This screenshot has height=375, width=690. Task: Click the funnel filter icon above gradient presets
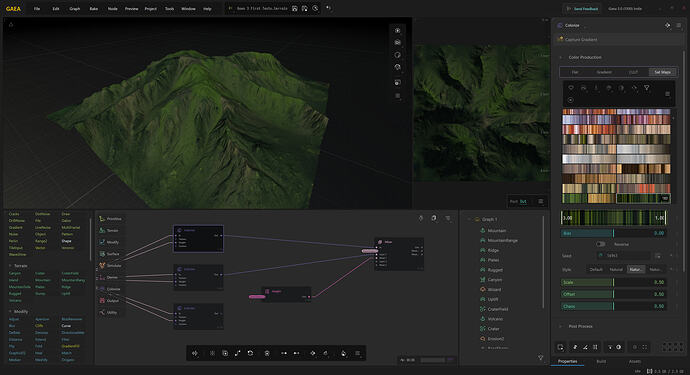pyautogui.click(x=646, y=88)
